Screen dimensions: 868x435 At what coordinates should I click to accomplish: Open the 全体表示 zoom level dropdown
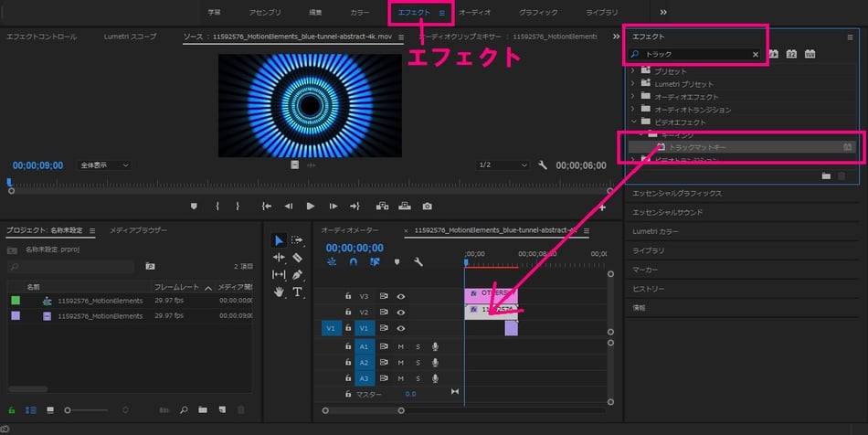click(x=105, y=165)
